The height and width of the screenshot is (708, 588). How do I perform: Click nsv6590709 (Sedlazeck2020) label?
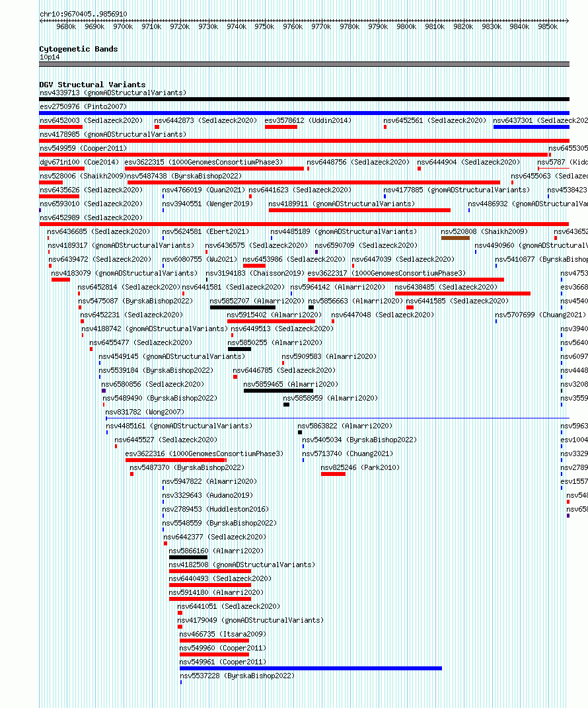pos(366,246)
